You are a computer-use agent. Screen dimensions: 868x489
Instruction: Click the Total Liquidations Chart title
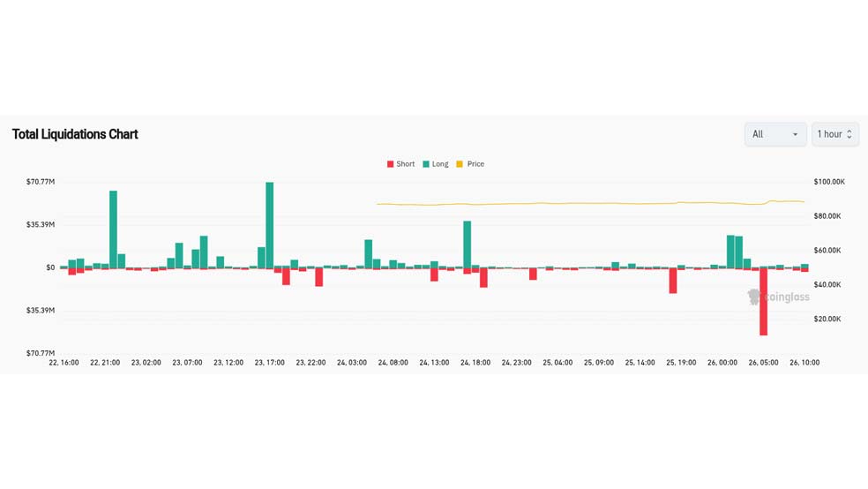coord(75,134)
